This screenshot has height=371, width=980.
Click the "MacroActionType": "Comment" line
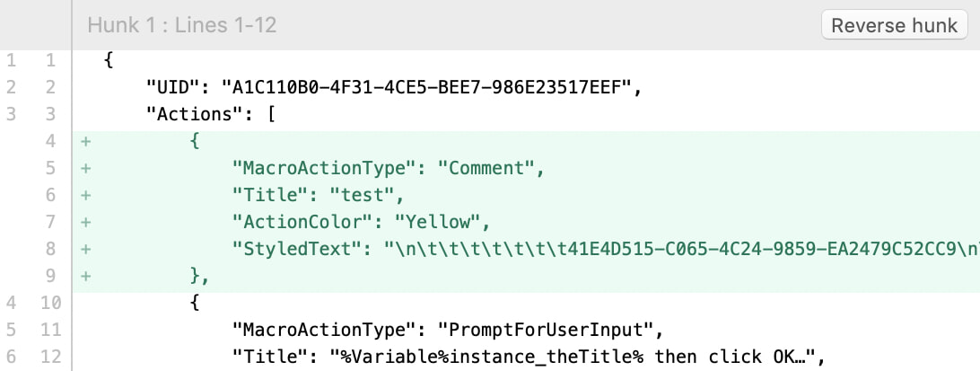(388, 169)
